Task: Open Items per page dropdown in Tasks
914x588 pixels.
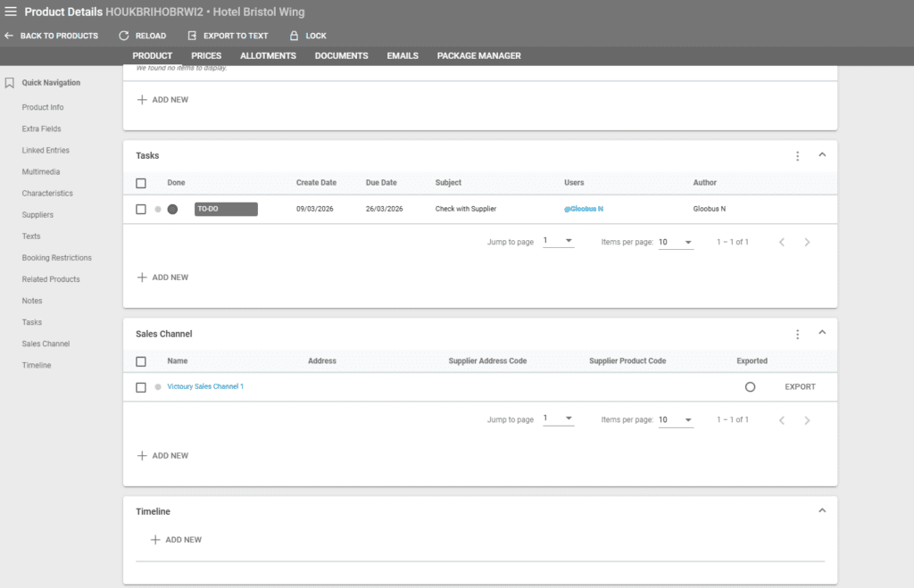Action: click(x=676, y=243)
